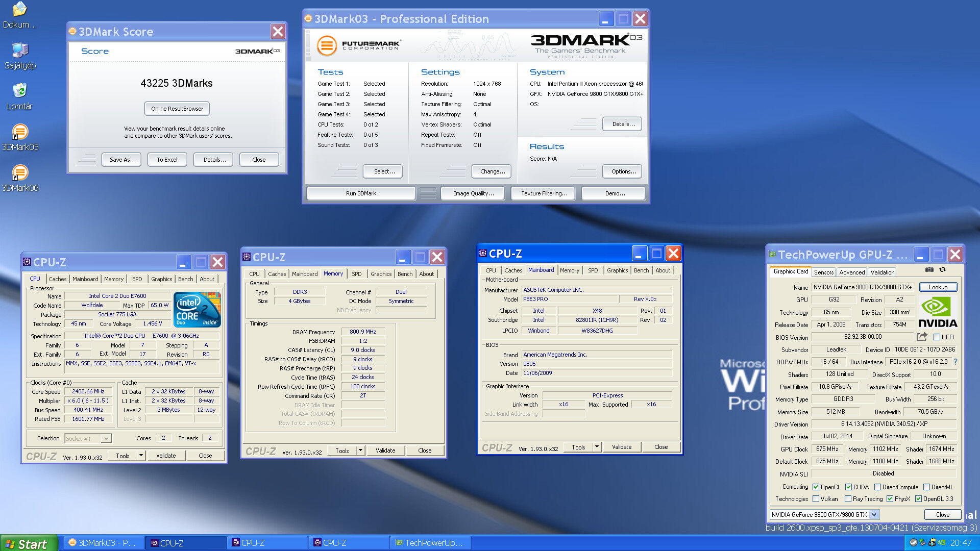Click the Save As... button
980x551 pixels.
122,160
